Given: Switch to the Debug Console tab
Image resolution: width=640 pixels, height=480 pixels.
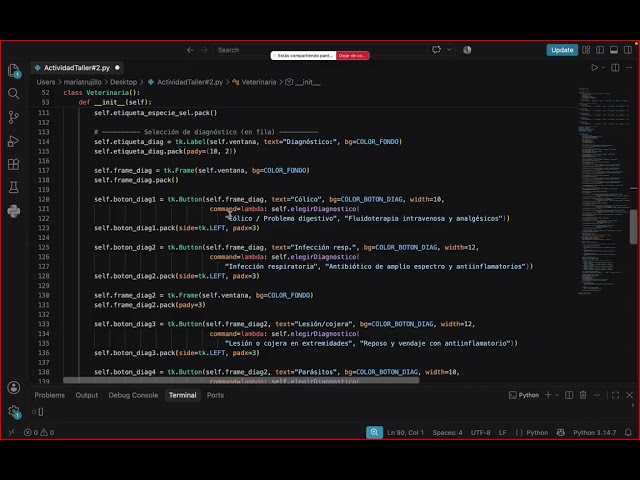Looking at the screenshot, I should (133, 395).
